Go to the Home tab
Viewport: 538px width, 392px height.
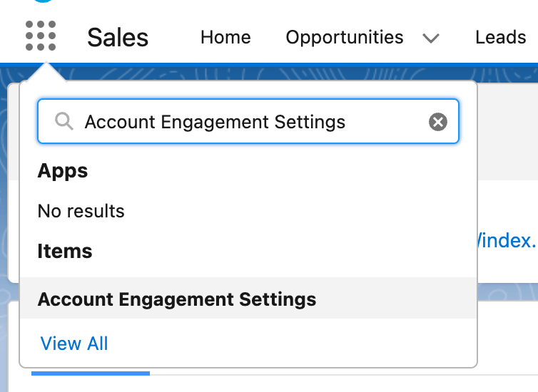tap(225, 37)
